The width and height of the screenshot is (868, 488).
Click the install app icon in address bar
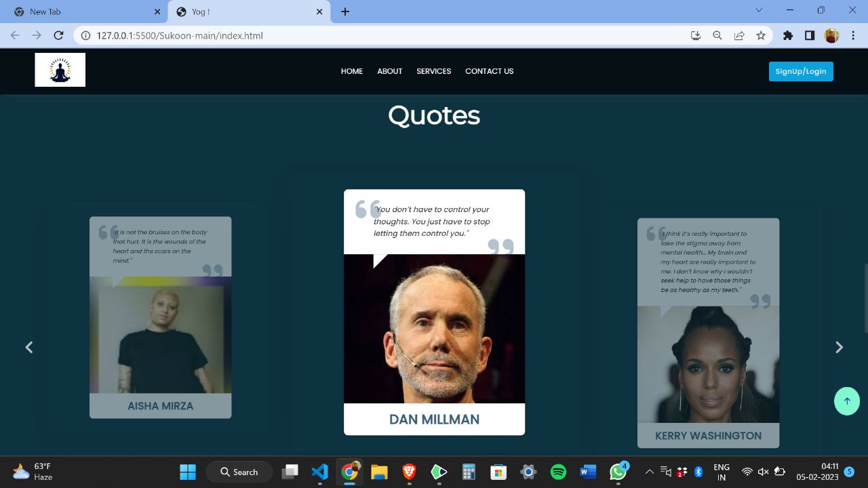(696, 35)
